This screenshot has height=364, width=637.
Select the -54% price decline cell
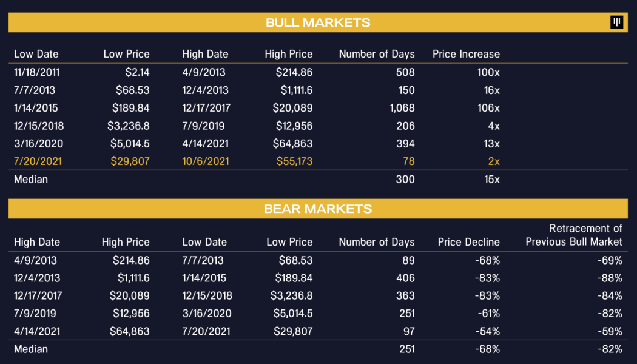click(x=487, y=331)
